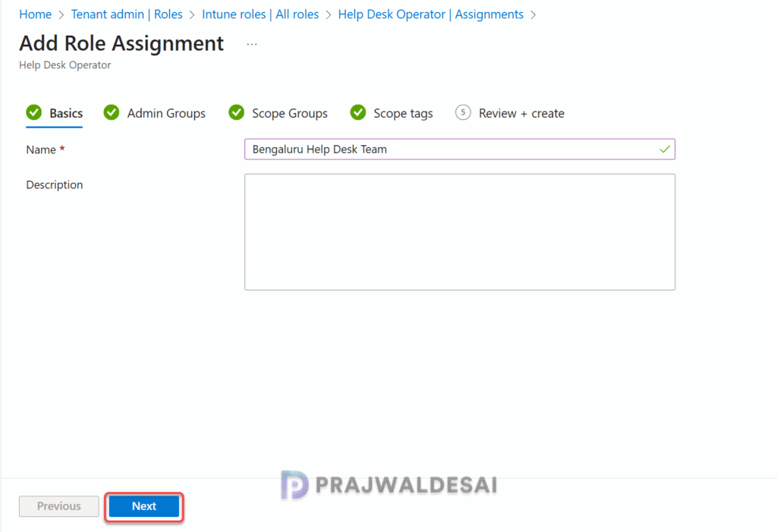Click the chevron after Home breadcrumb
Viewport: 777px width, 532px height.
coord(61,15)
